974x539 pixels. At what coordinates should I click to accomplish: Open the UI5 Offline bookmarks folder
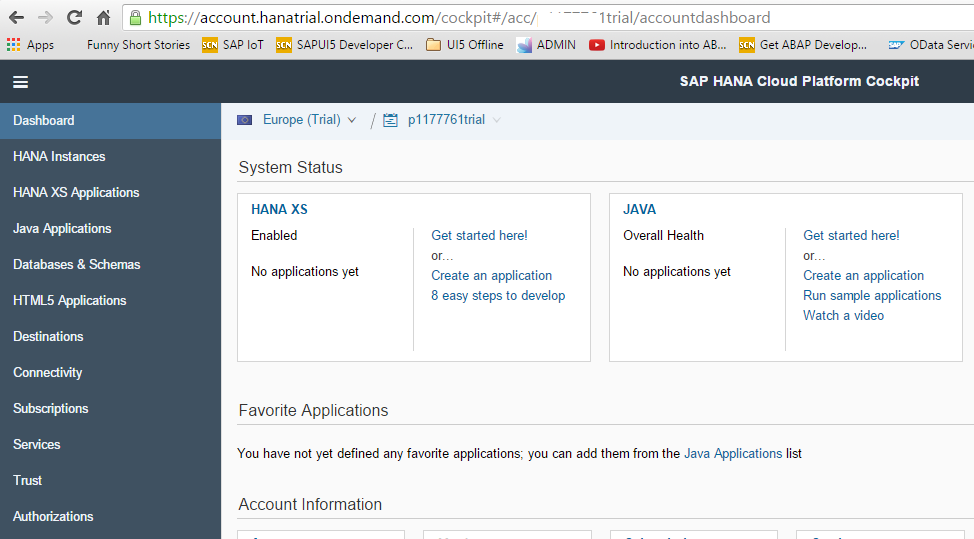(x=465, y=45)
